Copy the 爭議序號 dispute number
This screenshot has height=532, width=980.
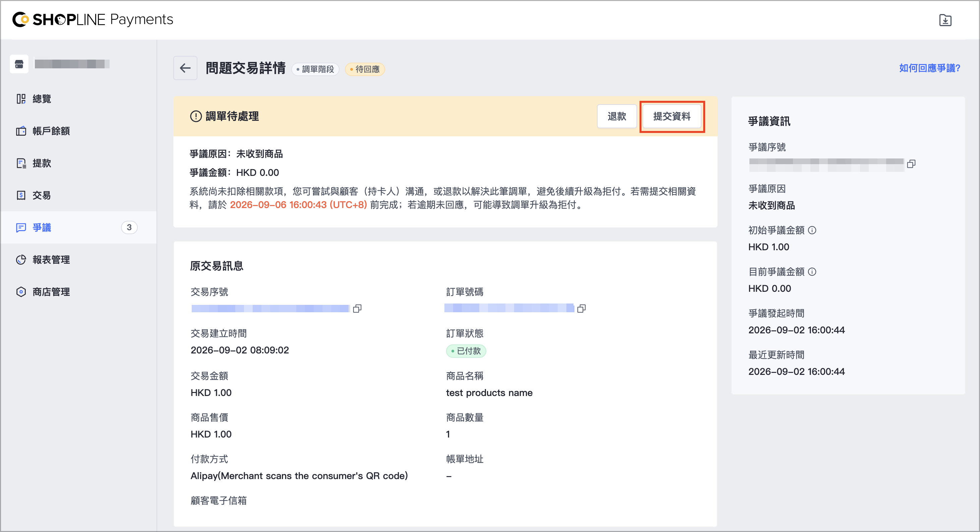click(911, 164)
